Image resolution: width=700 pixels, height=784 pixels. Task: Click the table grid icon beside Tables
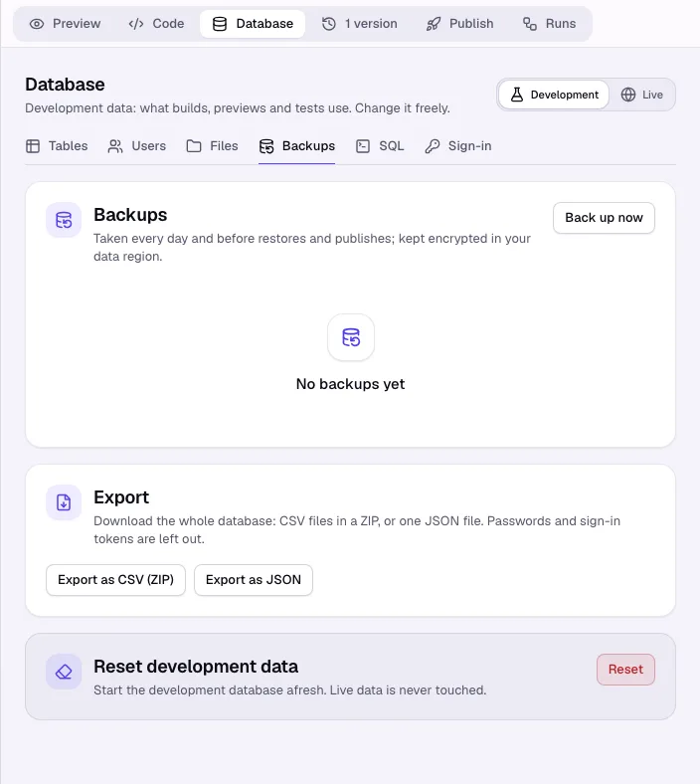pos(33,146)
